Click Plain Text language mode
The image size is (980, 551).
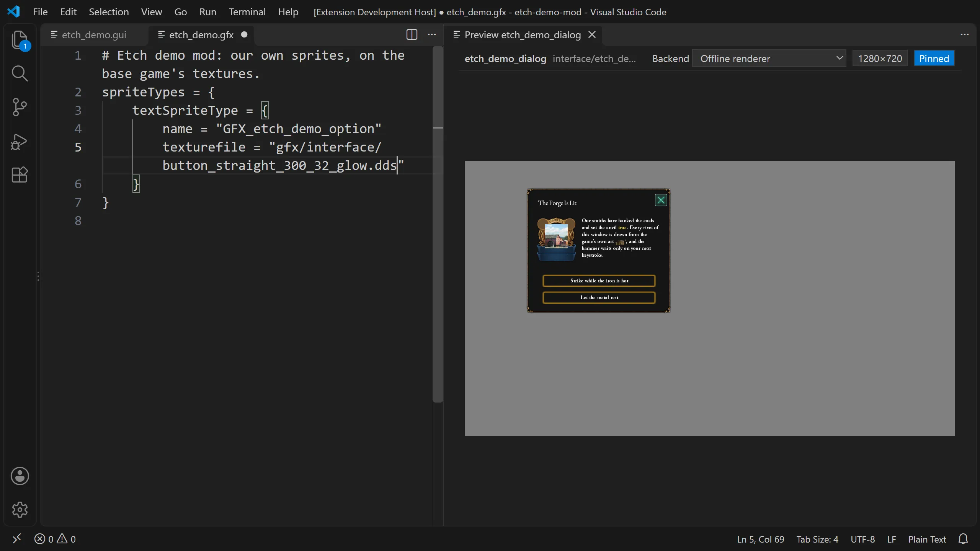click(927, 539)
